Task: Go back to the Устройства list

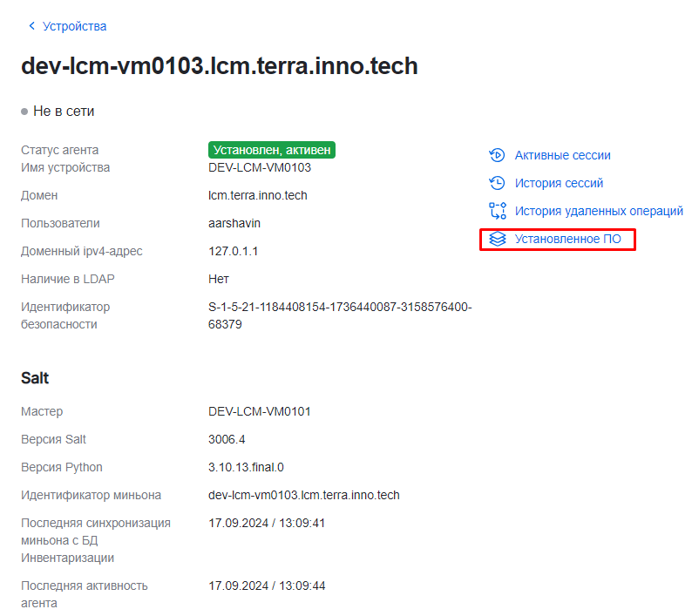Action: [x=74, y=26]
